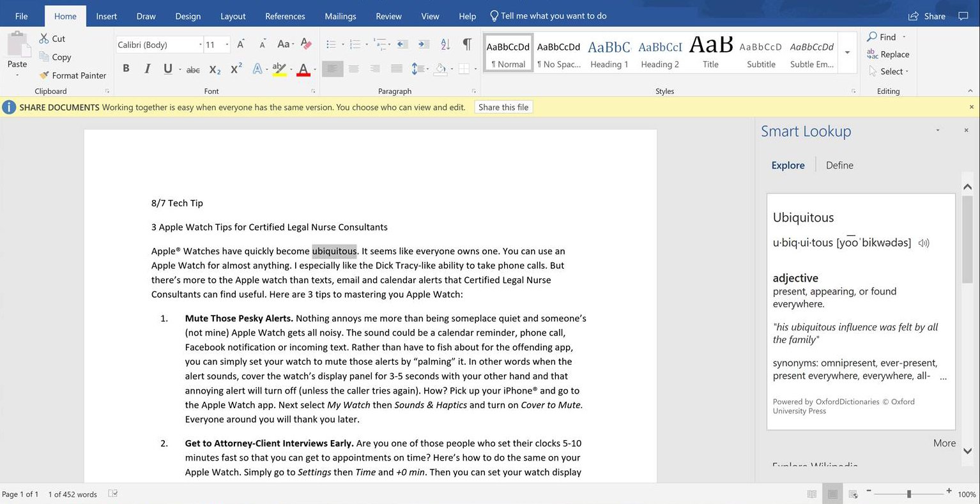This screenshot has width=980, height=504.
Task: Open numbering list dropdown arrow
Action: [367, 45]
